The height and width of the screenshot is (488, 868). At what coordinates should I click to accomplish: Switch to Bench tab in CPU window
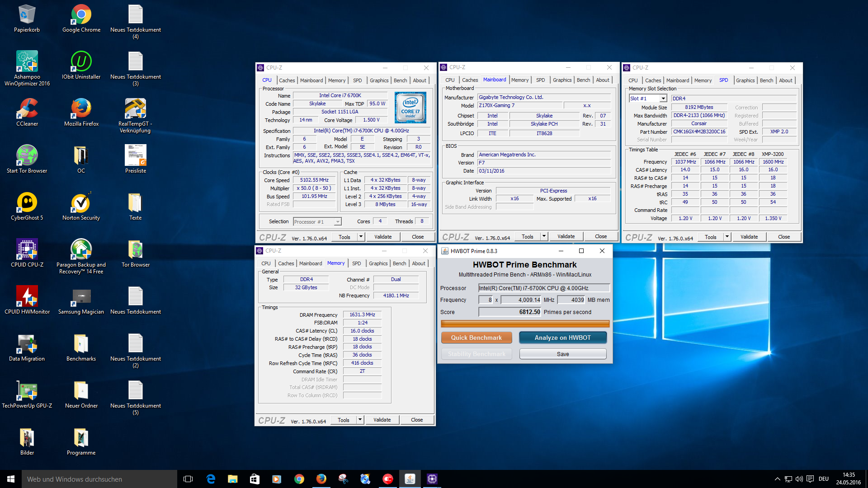point(400,80)
